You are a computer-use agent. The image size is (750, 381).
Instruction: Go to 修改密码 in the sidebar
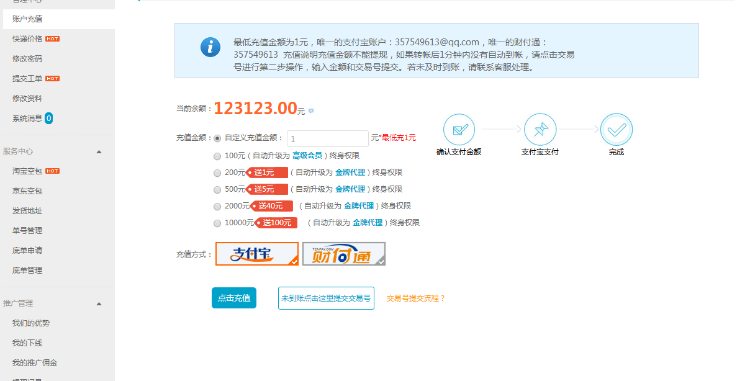(x=27, y=58)
